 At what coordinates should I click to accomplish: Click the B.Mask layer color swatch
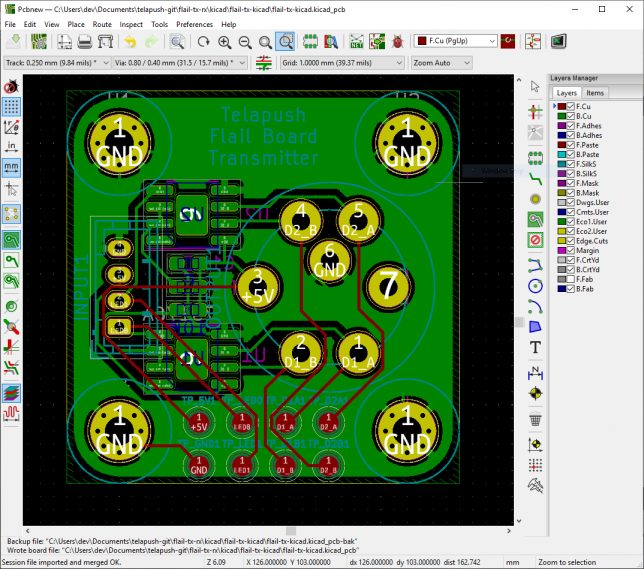click(x=561, y=193)
